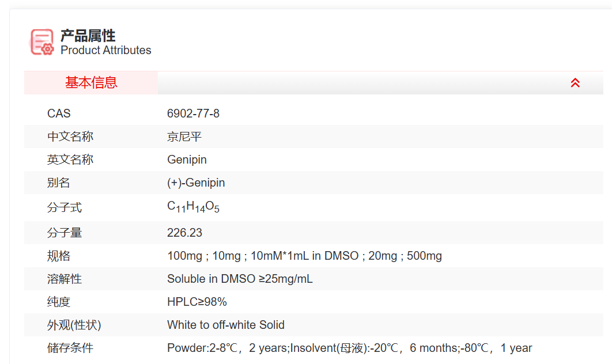Viewport: 612px width, 364px height.
Task: Click the molecular weight 226.23 value
Action: pyautogui.click(x=184, y=233)
